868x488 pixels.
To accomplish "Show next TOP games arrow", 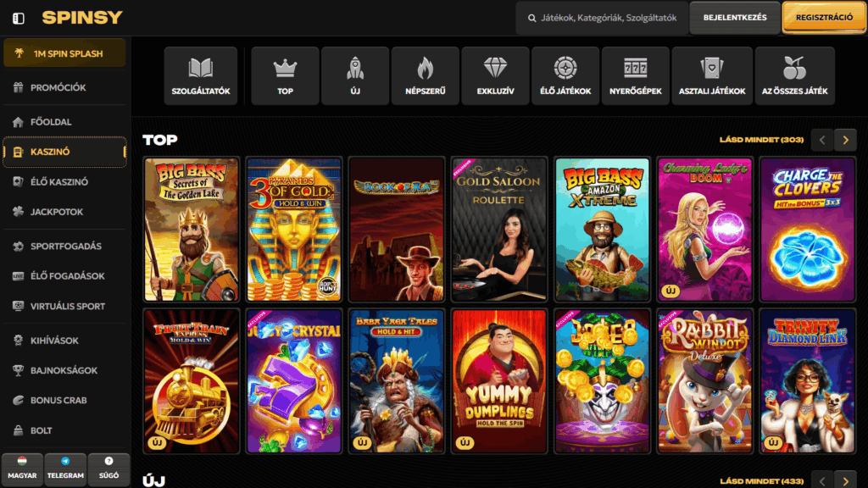I will [x=845, y=140].
